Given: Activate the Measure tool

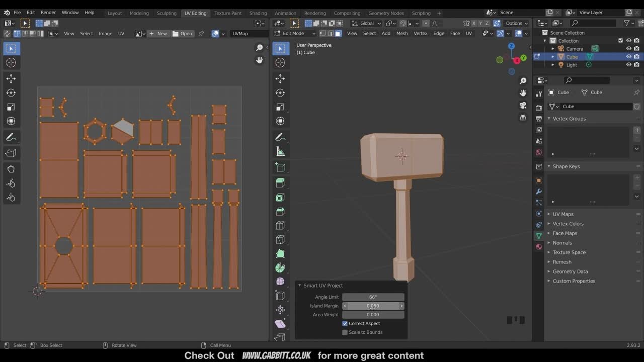Looking at the screenshot, I should 280,151.
